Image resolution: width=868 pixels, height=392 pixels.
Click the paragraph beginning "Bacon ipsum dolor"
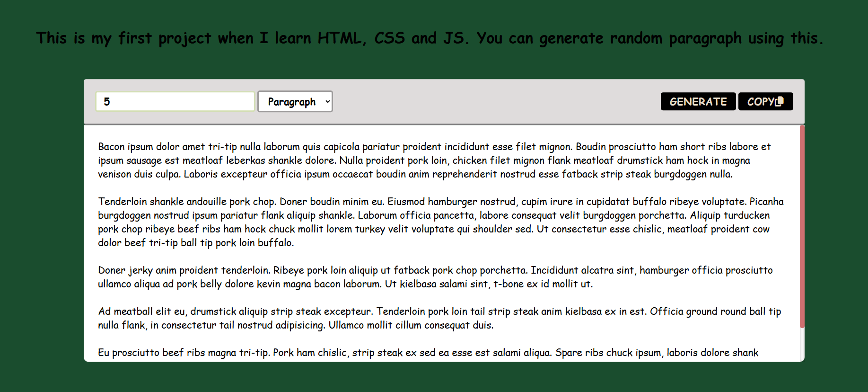(x=434, y=160)
